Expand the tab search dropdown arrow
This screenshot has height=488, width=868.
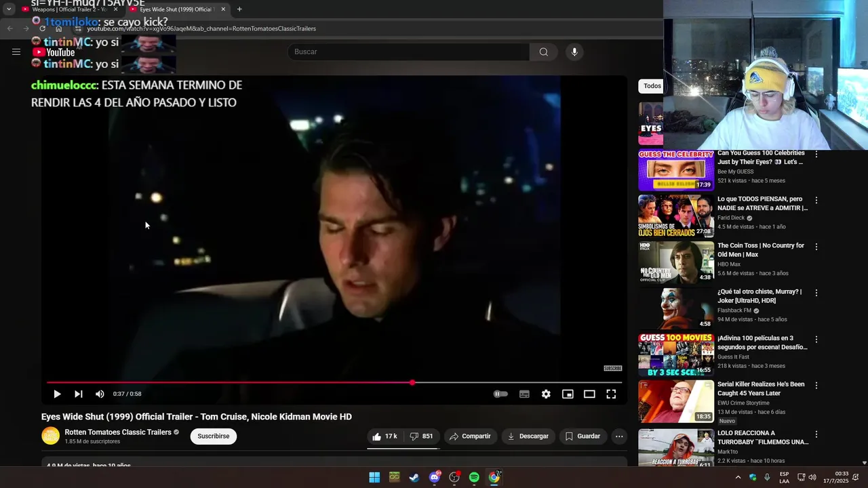[9, 9]
